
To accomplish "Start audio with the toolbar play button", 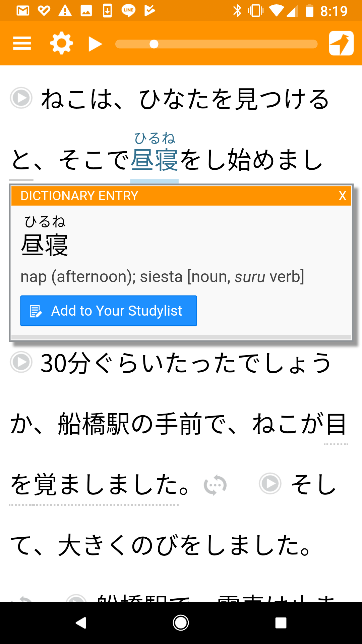I will click(x=95, y=44).
